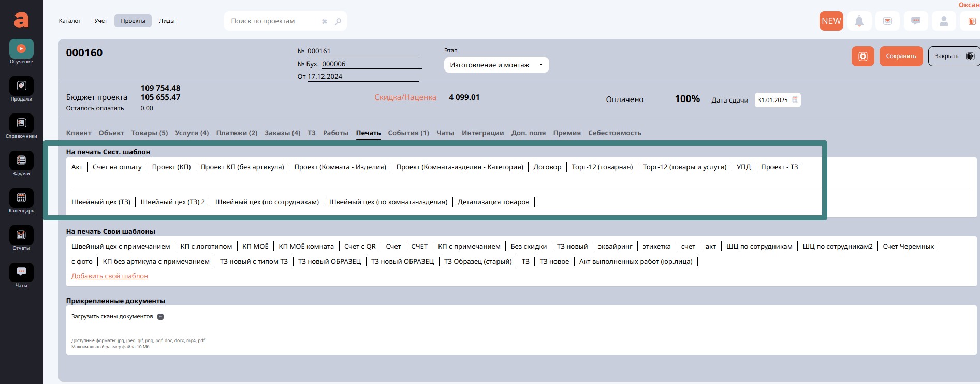The height and width of the screenshot is (384, 980).
Task: Expand the Этап stage dropdown
Action: click(496, 65)
